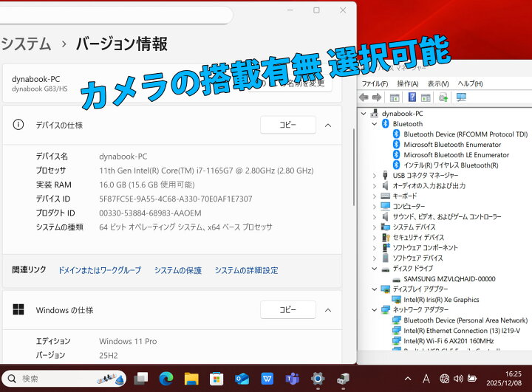
Task: Select SAMSUNG MZVLQHAJD-00000 disk drive
Action: (449, 279)
